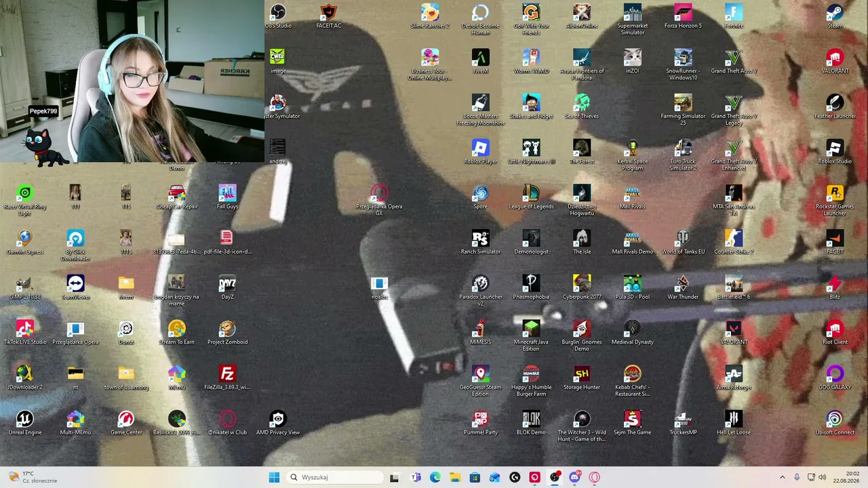Open the War Thunder desktop icon

pyautogui.click(x=683, y=287)
